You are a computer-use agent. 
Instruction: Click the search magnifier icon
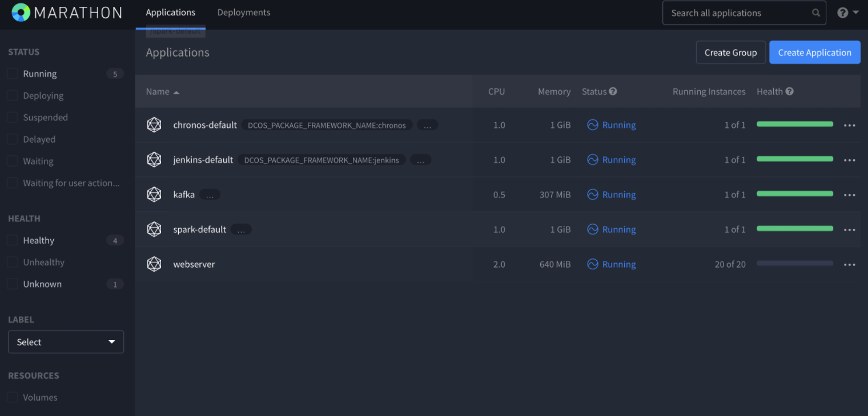pyautogui.click(x=816, y=13)
